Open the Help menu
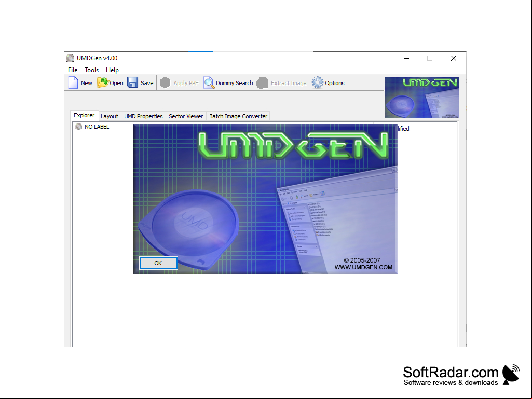Viewport: 532px width, 399px height. coord(112,70)
